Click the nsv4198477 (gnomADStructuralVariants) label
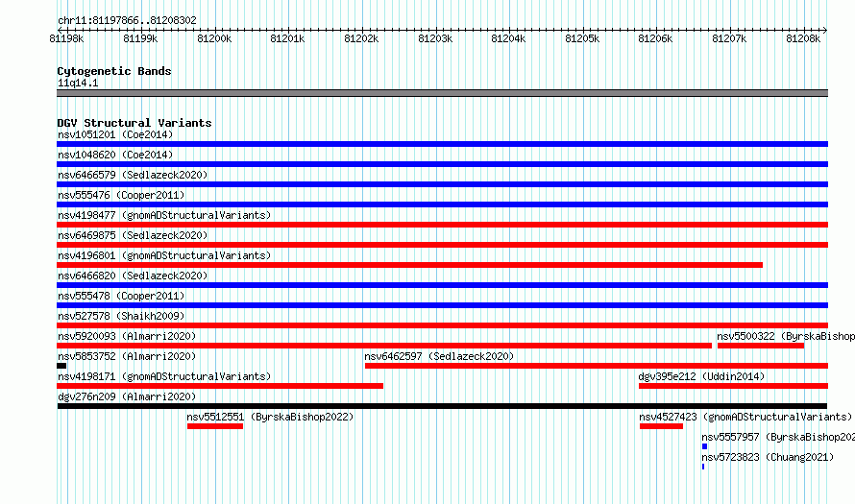 (x=164, y=215)
